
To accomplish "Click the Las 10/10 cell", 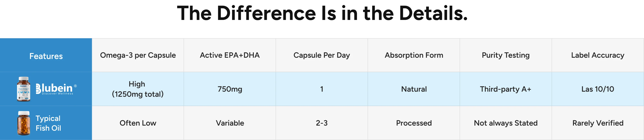I will pos(598,89).
